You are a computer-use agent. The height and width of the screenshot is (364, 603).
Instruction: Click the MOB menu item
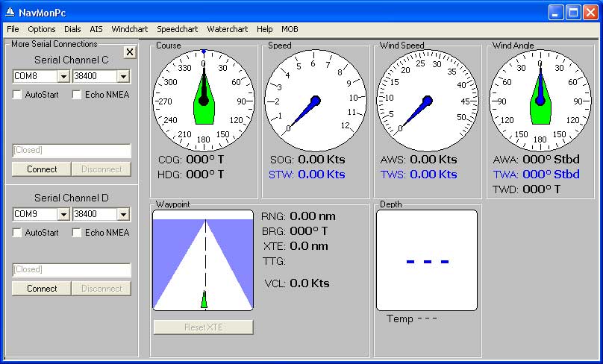290,29
